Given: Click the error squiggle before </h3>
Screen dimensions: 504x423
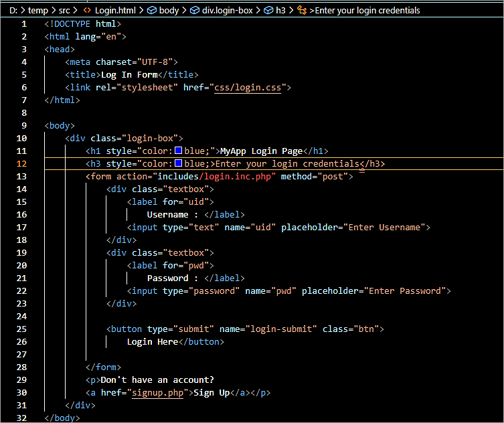Looking at the screenshot, I should point(362,171).
